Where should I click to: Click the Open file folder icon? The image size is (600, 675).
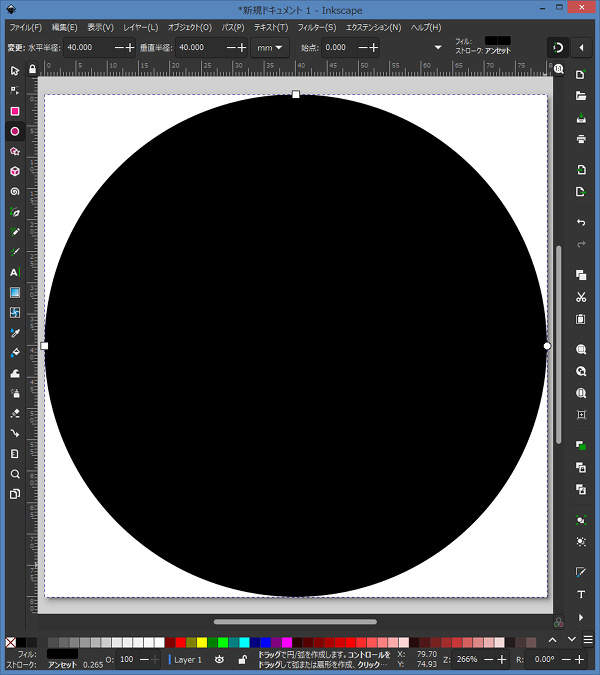pyautogui.click(x=581, y=96)
